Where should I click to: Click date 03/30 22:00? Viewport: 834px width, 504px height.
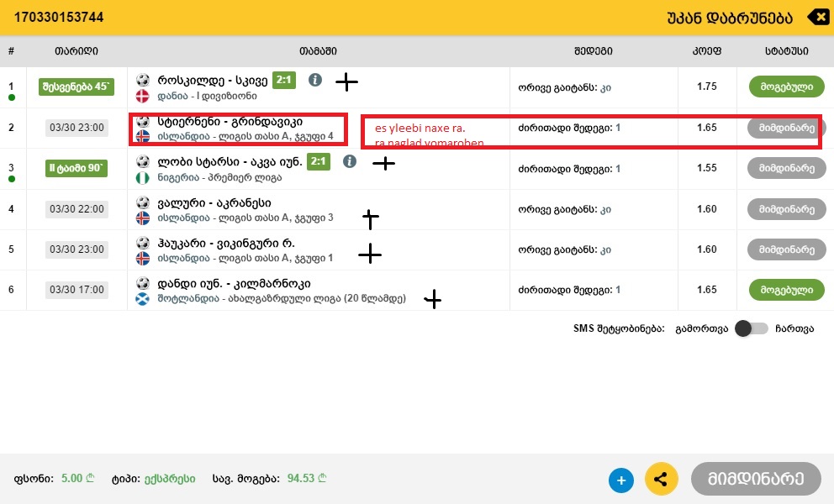77,209
